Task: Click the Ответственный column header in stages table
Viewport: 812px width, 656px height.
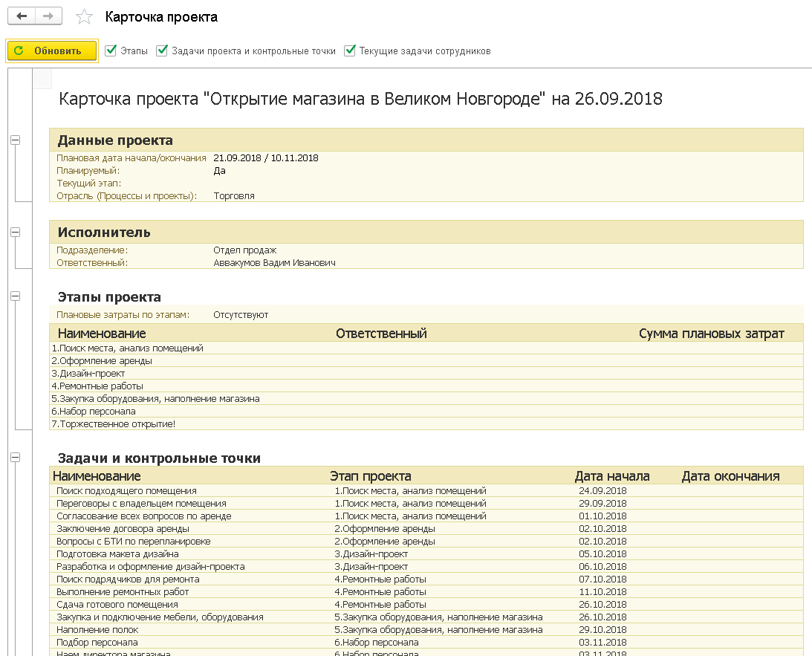Action: 381,334
